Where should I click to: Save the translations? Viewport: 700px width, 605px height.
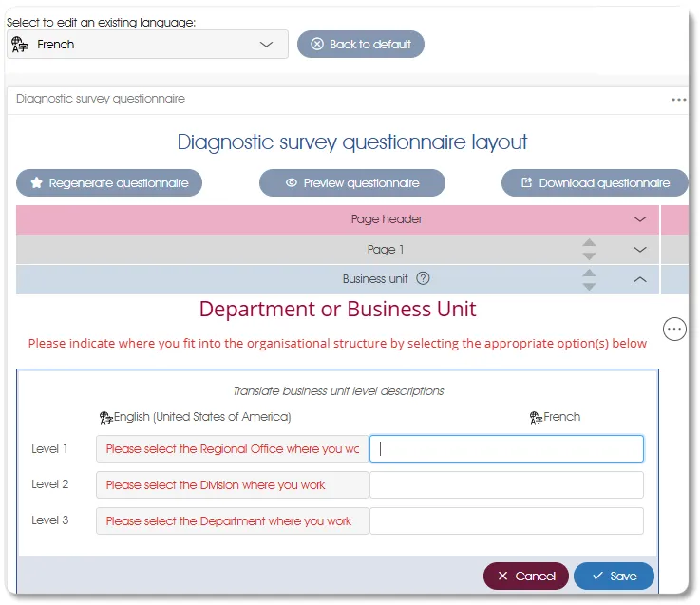tap(614, 576)
